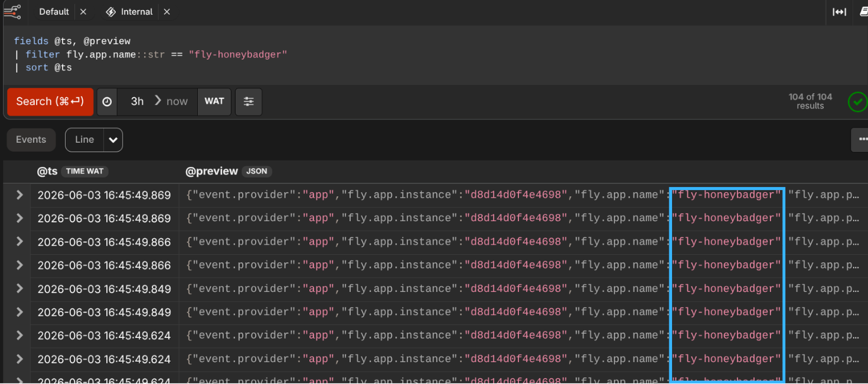Switch to the Internal tab

tap(137, 12)
